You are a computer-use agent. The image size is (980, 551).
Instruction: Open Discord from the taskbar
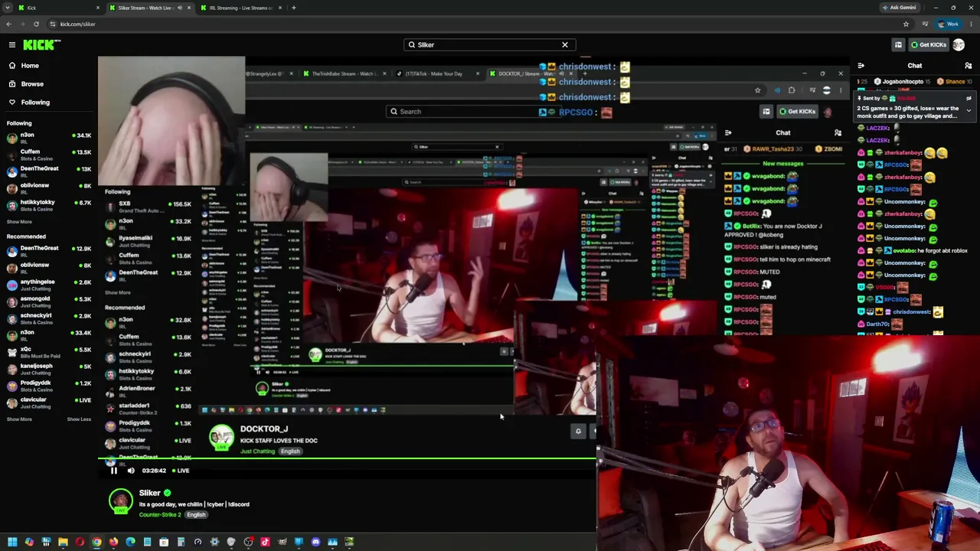pos(315,542)
